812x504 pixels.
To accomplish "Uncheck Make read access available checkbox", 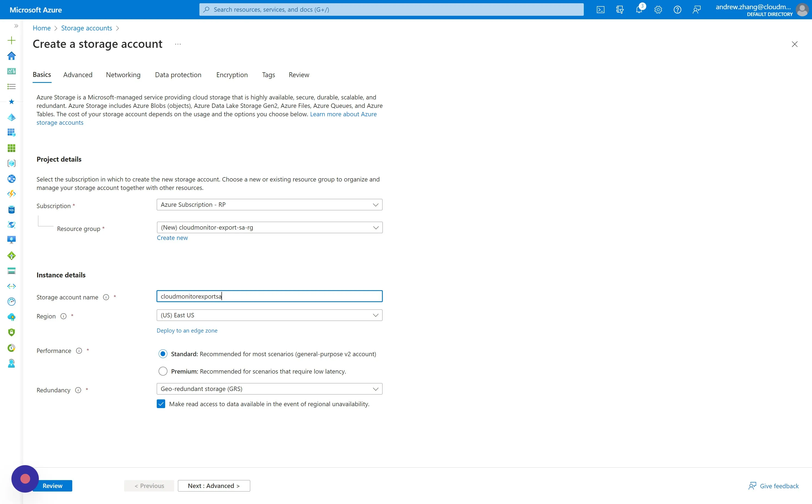I will 161,404.
